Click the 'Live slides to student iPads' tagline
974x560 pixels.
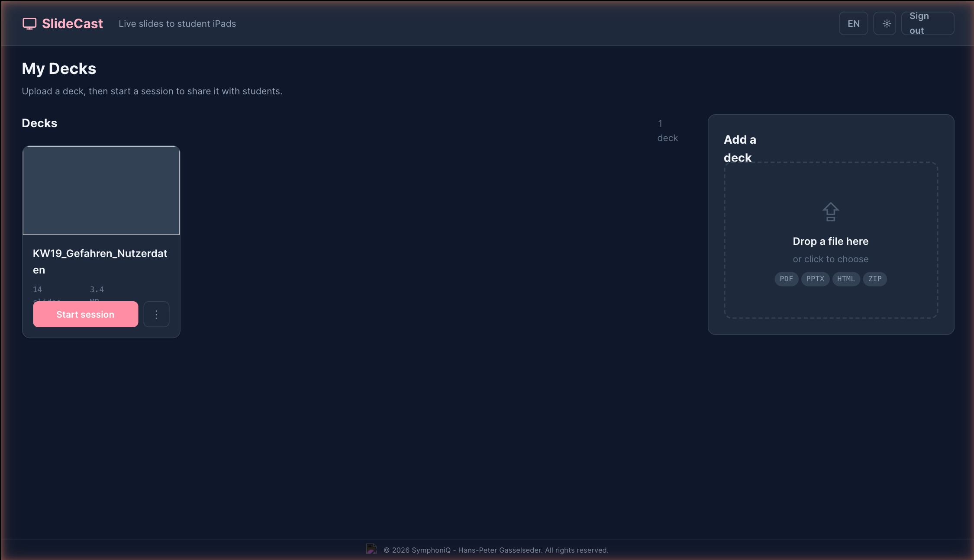pyautogui.click(x=177, y=23)
